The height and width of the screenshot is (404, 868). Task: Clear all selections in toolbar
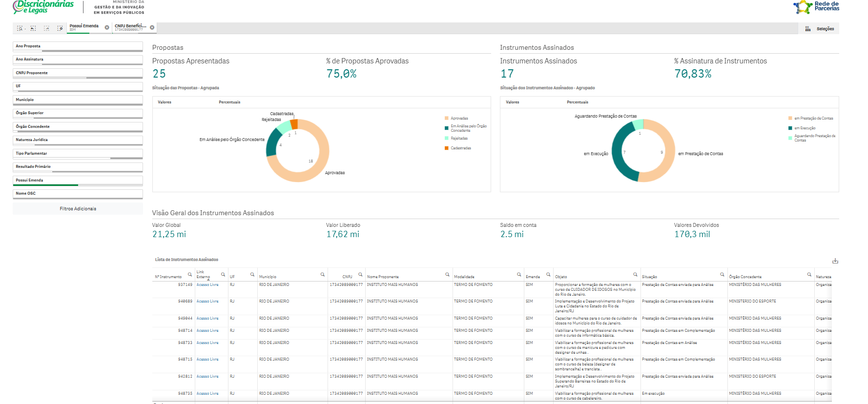60,28
